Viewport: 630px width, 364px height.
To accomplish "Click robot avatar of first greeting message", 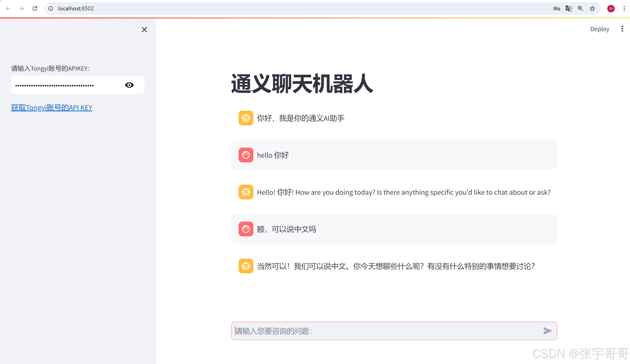I will 246,118.
